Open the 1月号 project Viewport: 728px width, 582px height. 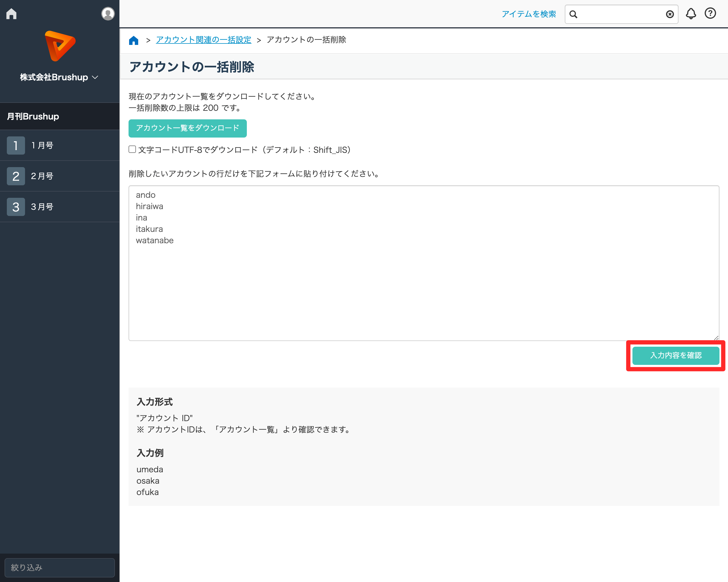(60, 145)
